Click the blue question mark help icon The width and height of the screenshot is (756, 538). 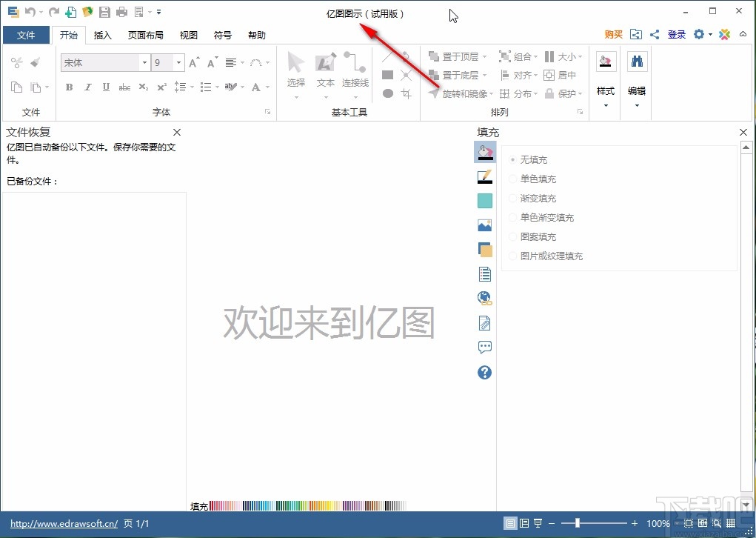pyautogui.click(x=484, y=373)
